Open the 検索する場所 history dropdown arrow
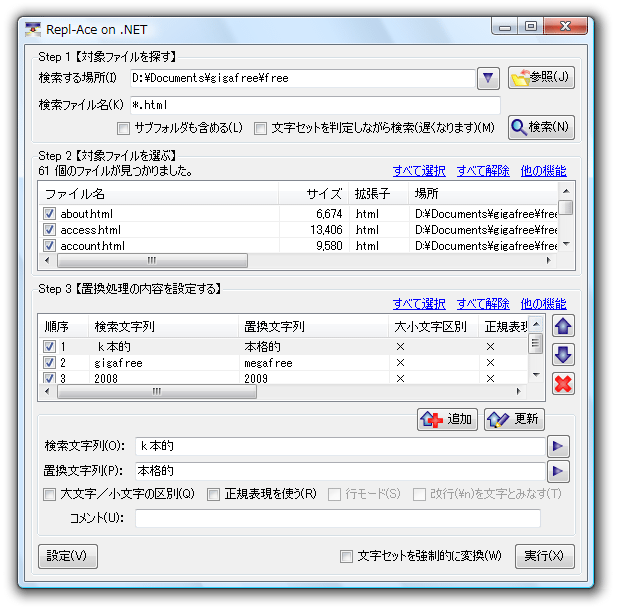 pos(488,78)
